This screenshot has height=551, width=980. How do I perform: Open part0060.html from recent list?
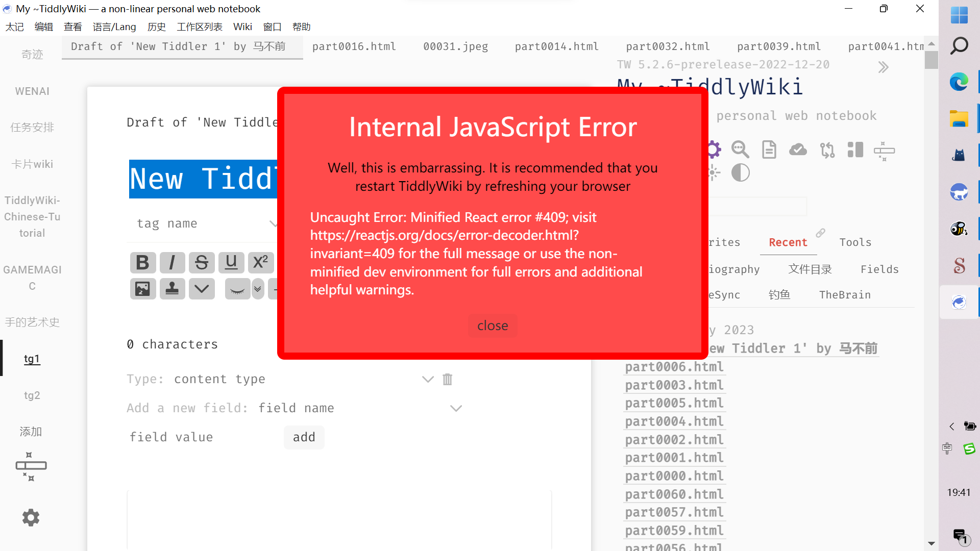(x=674, y=494)
